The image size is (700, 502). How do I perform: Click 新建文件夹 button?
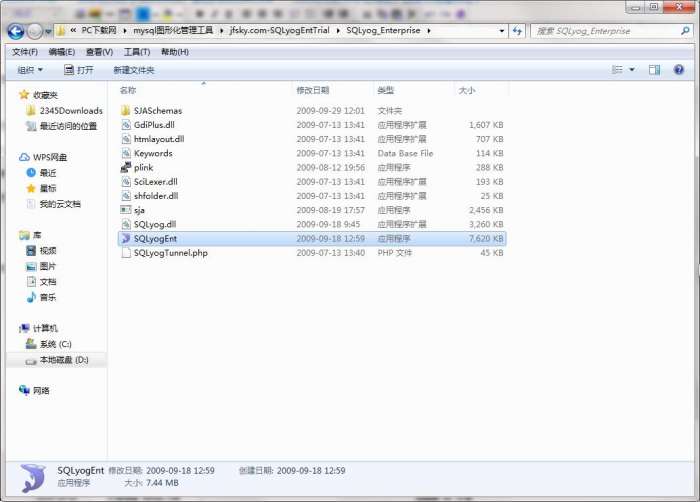133,70
